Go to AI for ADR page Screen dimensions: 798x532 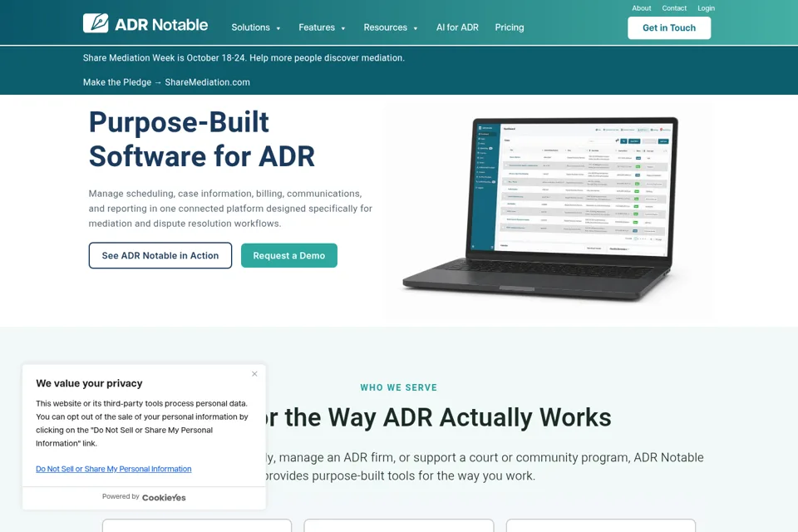pyautogui.click(x=457, y=27)
